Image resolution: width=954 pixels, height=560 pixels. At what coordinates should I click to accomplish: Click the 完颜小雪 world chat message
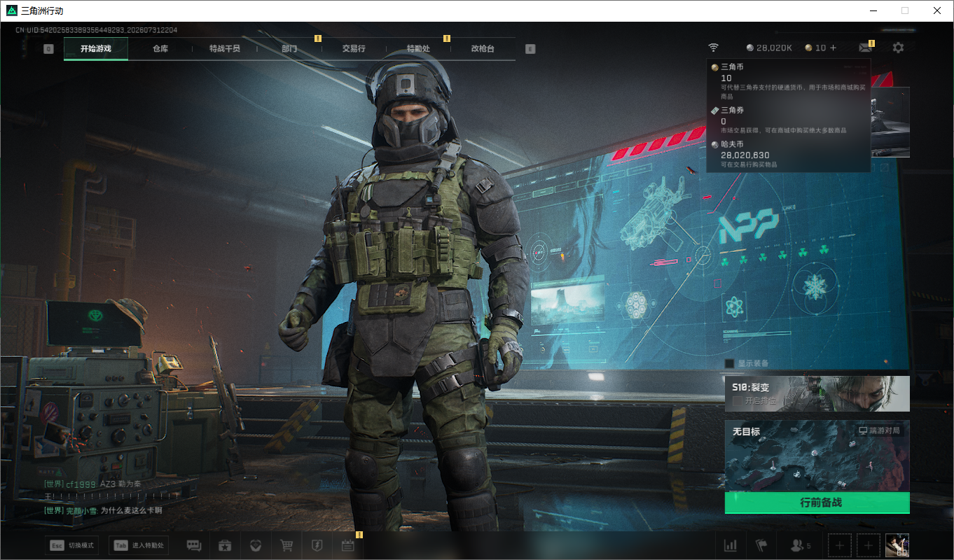point(103,510)
